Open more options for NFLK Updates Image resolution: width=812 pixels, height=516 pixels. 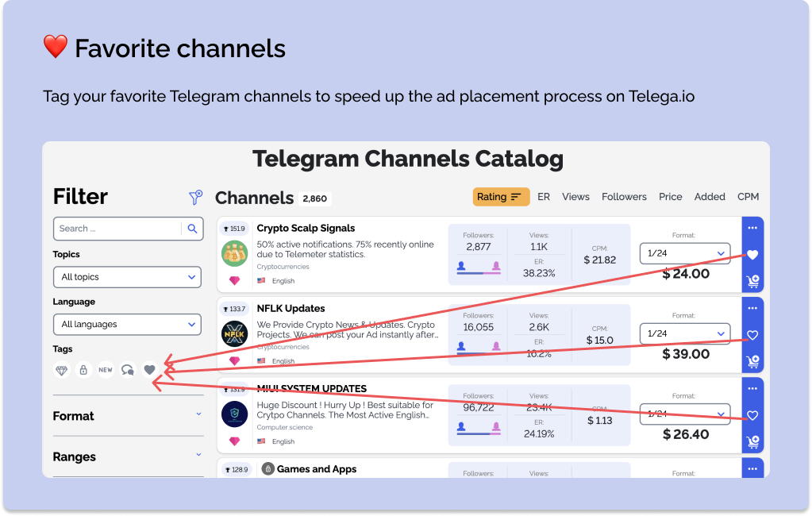coord(752,308)
